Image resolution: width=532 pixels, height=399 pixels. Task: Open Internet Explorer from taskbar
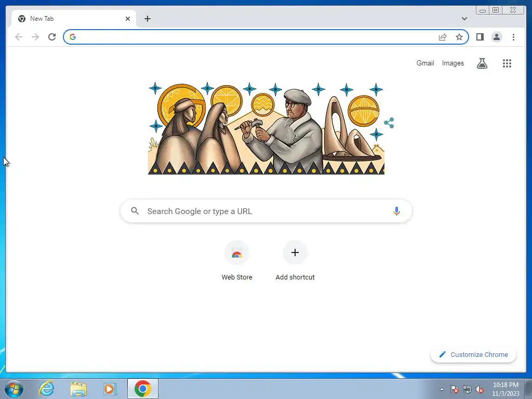click(46, 389)
